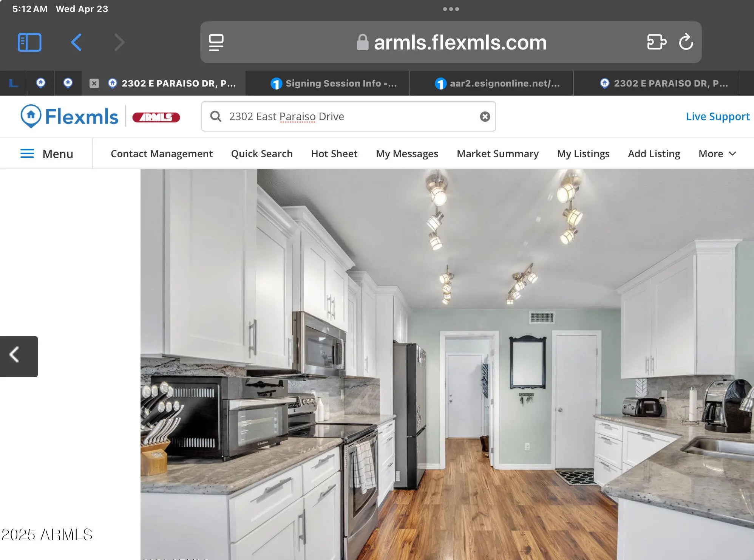Click the search magnifier icon

point(216,116)
